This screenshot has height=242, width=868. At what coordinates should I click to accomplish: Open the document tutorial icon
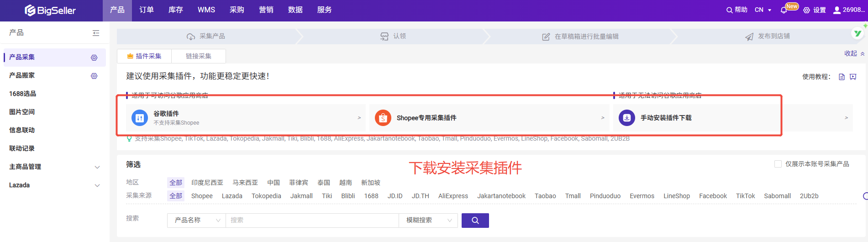pyautogui.click(x=842, y=77)
